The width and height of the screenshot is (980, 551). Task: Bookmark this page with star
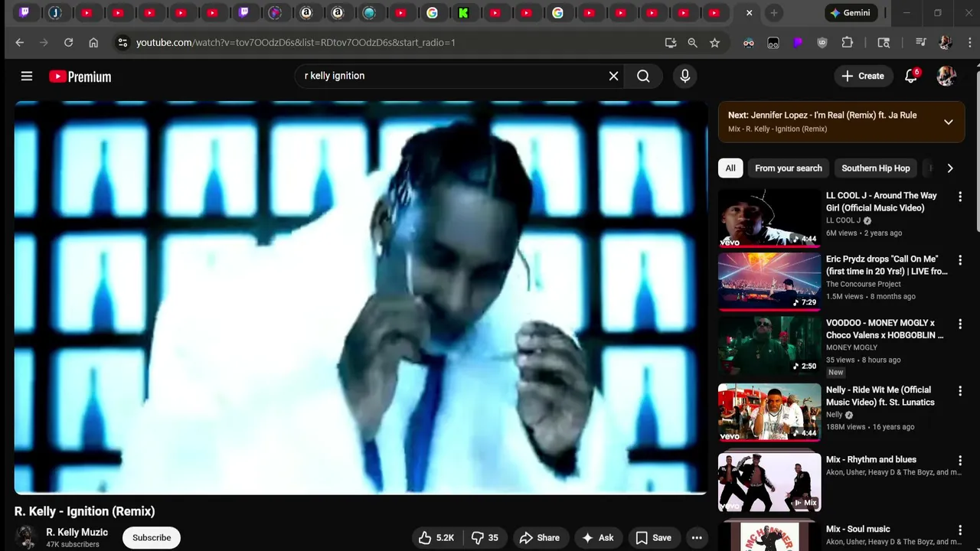coord(714,43)
